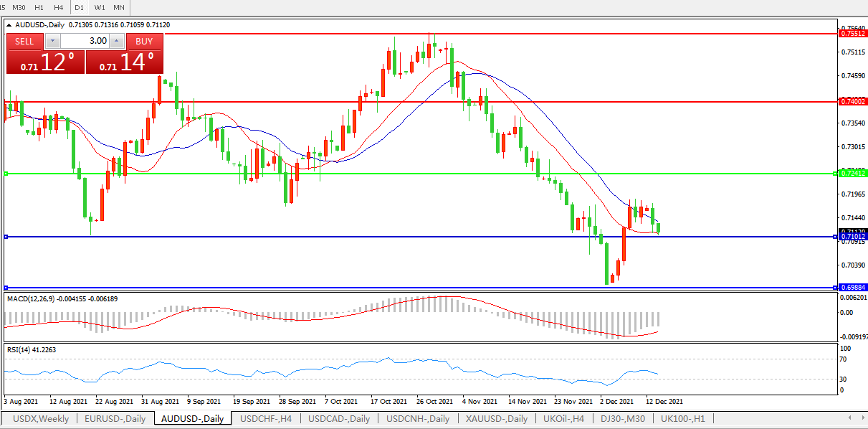
Task: Switch chart to the W1 timeframe
Action: pos(99,7)
